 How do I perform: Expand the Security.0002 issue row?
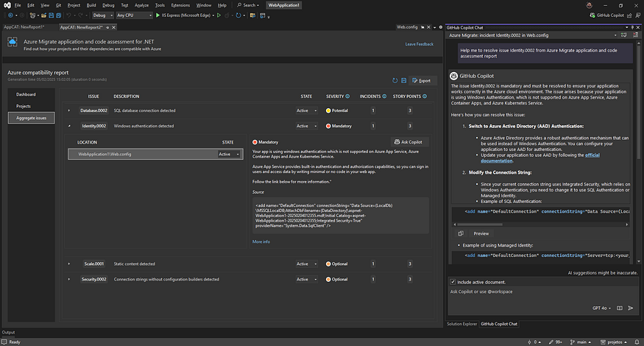point(69,279)
